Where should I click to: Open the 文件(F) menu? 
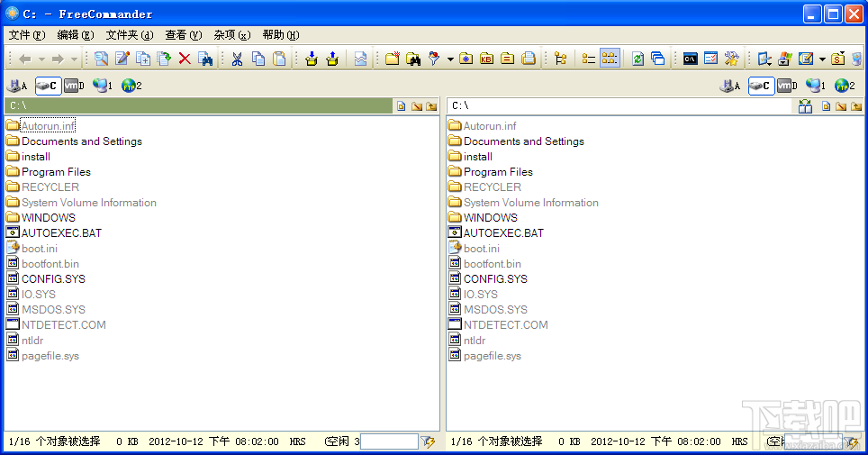point(27,35)
